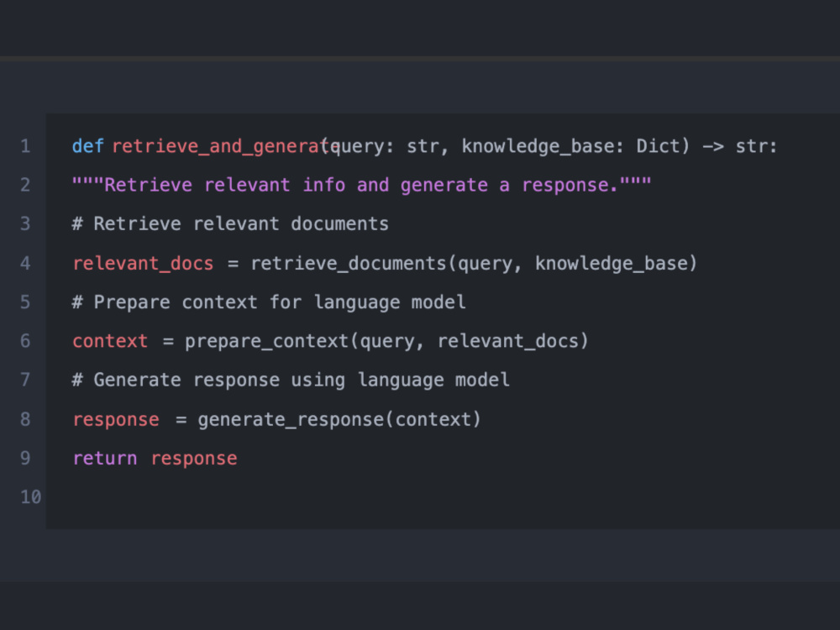Click line number 1 in the gutter
The image size is (840, 630).
click(25, 145)
